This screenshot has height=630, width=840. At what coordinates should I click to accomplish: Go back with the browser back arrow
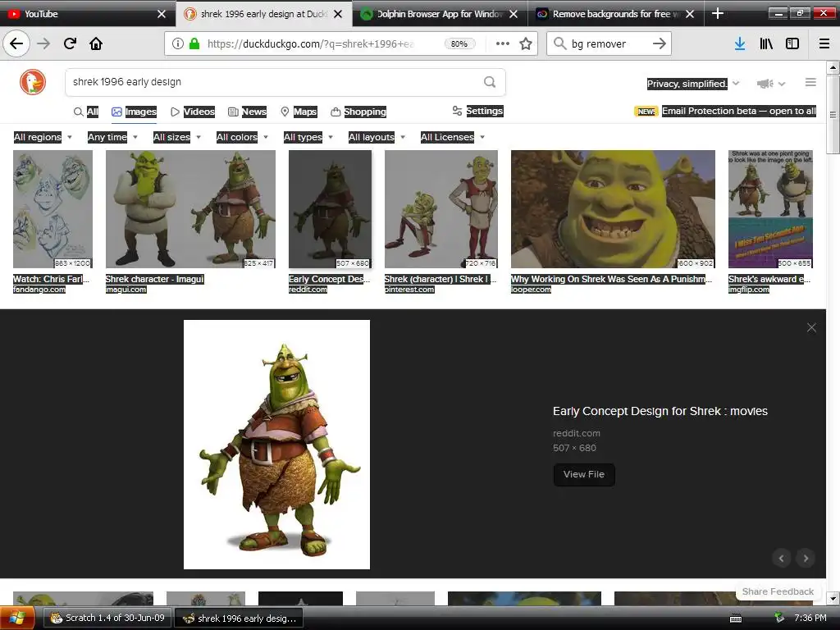[16, 43]
